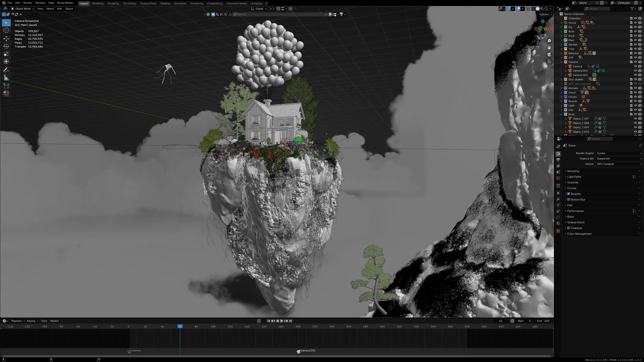Image resolution: width=644 pixels, height=362 pixels.
Task: Hide the Camera.001 object with its eye icon
Action: click(x=635, y=71)
